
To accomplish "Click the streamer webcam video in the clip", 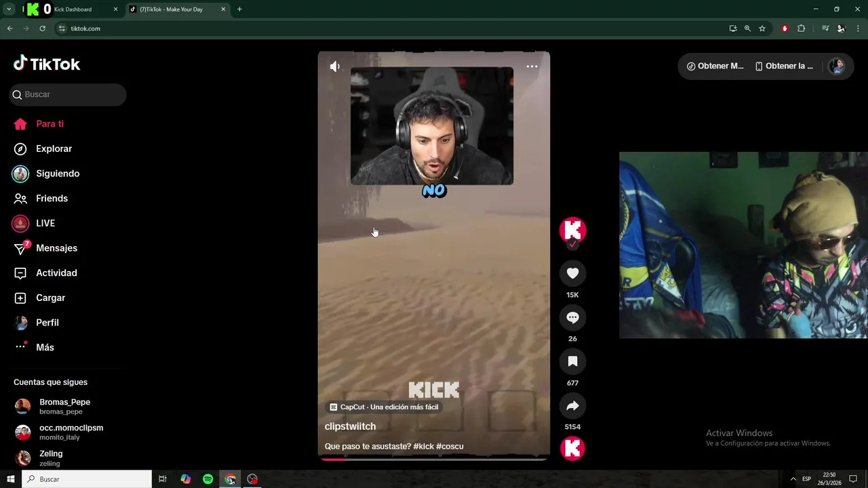I will 432,125.
